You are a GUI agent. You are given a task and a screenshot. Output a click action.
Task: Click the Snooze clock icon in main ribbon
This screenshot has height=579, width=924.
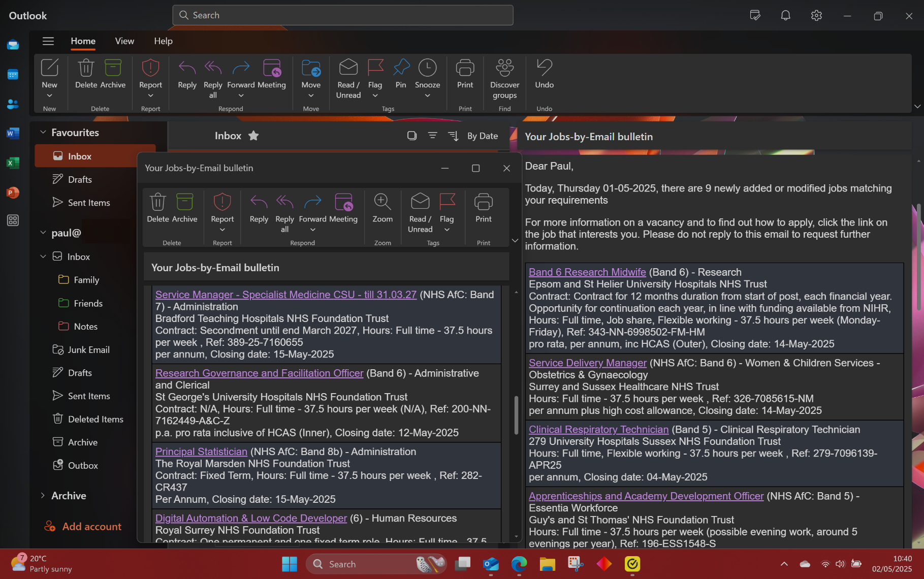coord(427,69)
